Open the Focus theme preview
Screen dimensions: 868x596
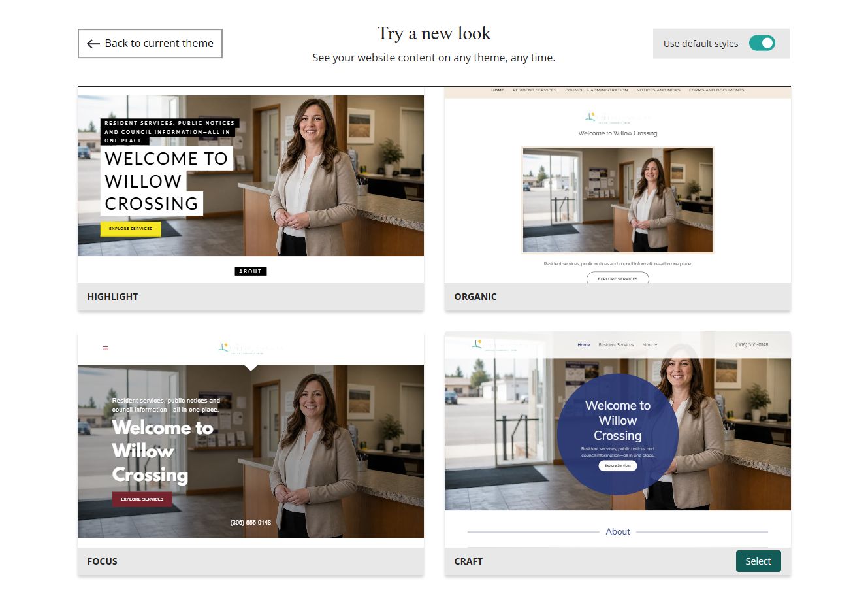(x=251, y=439)
